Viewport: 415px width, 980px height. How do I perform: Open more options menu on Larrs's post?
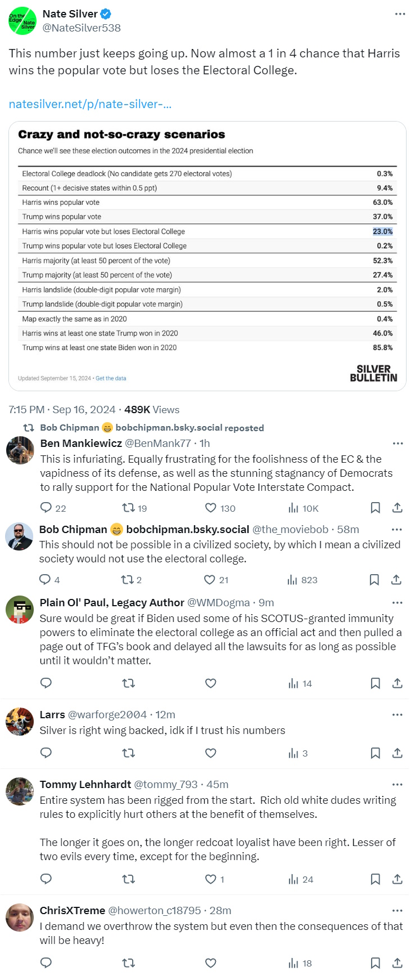pos(397,715)
